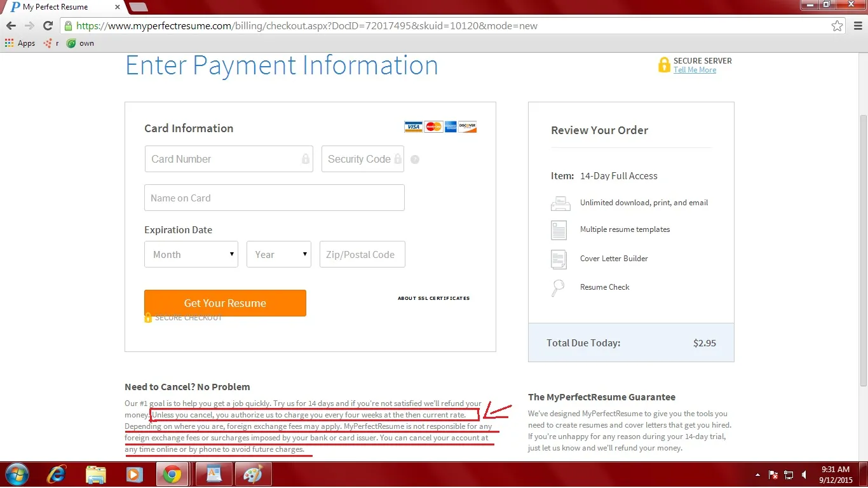Click the 'Enter Payment Information' title
868x488 pixels.
281,65
